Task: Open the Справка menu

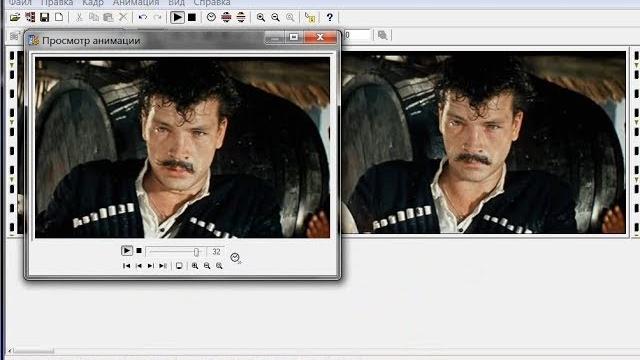Action: 212,2
